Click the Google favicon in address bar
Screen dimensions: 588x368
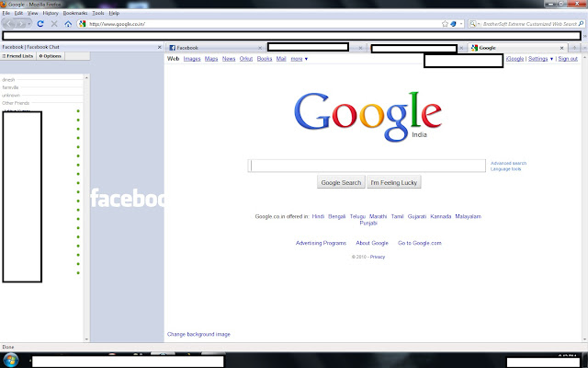[x=83, y=24]
